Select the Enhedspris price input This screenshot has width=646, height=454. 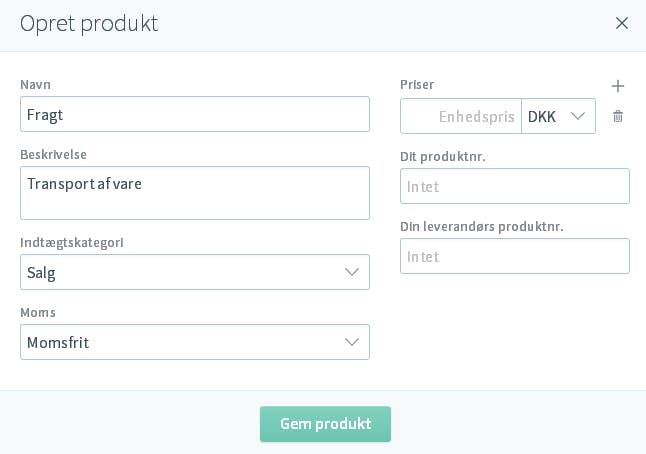461,116
